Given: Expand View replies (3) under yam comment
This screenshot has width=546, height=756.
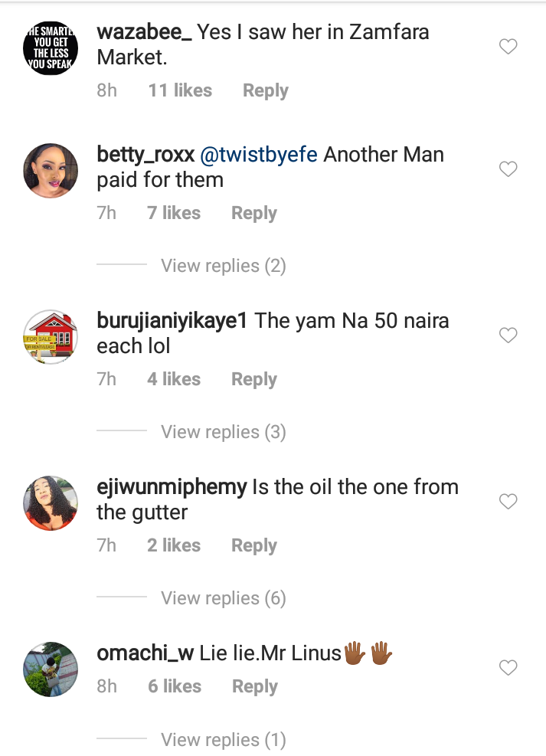Looking at the screenshot, I should tap(223, 432).
